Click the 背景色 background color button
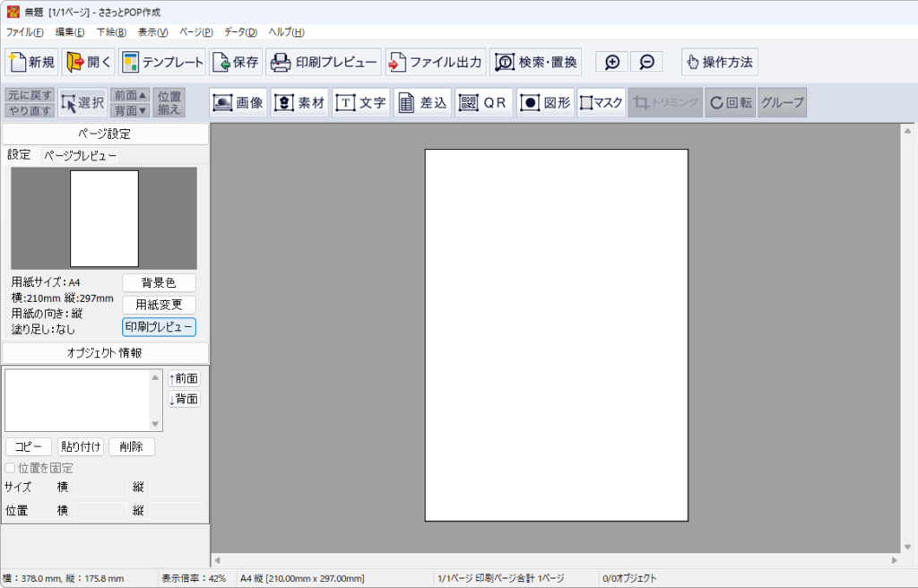 [159, 283]
